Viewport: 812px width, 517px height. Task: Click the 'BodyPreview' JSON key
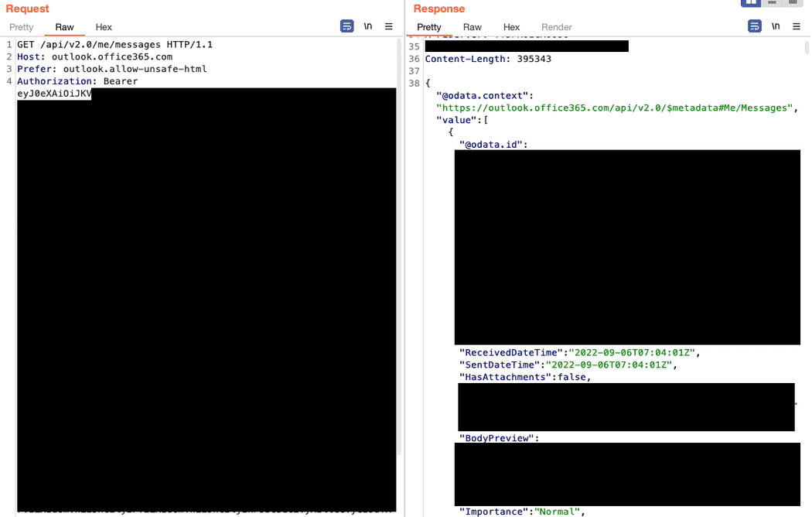click(x=499, y=438)
